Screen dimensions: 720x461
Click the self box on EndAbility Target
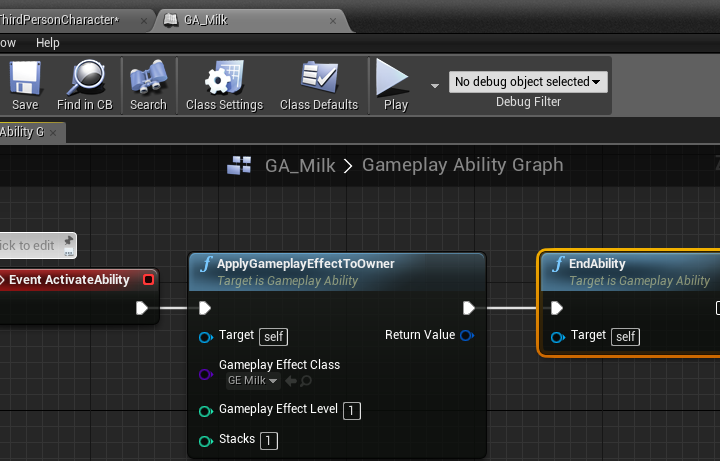tap(625, 337)
